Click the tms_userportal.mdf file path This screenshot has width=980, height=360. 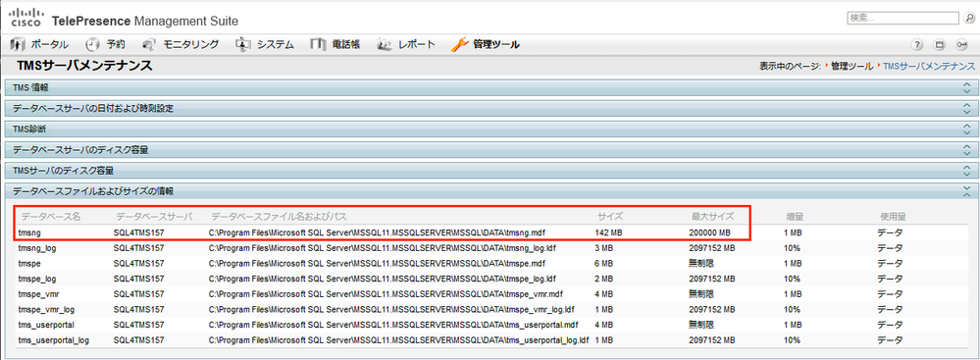[393, 325]
